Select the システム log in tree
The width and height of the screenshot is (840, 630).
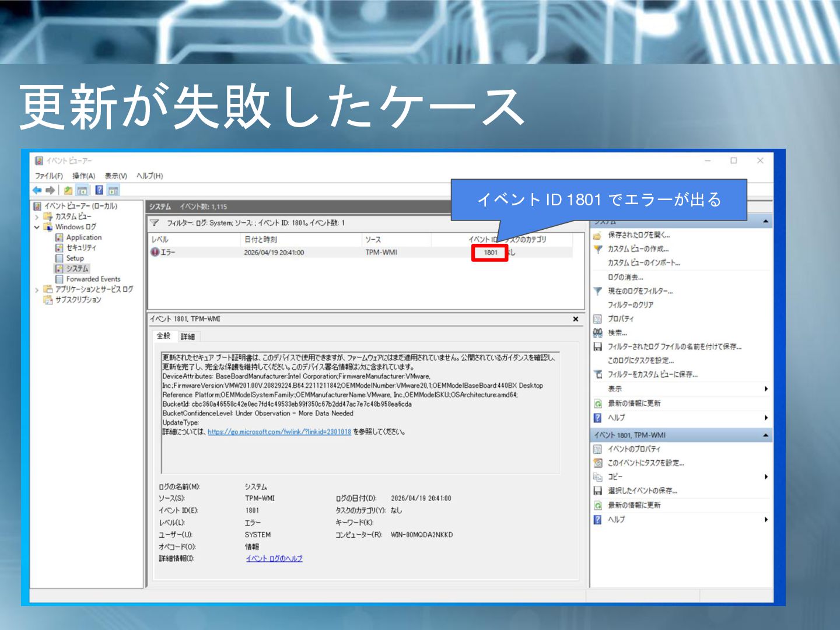pos(77,268)
